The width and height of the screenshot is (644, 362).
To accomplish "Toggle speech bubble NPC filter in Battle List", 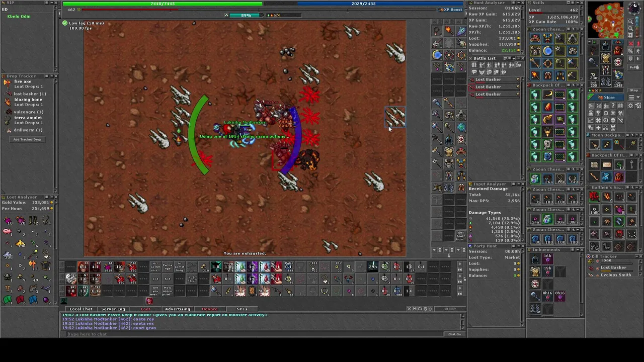I will [474, 72].
